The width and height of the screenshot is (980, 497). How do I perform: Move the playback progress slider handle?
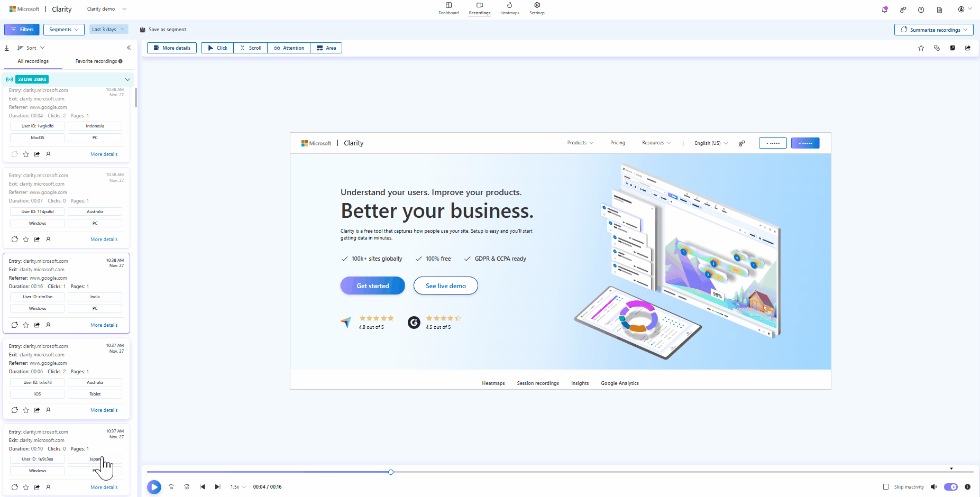coord(391,472)
